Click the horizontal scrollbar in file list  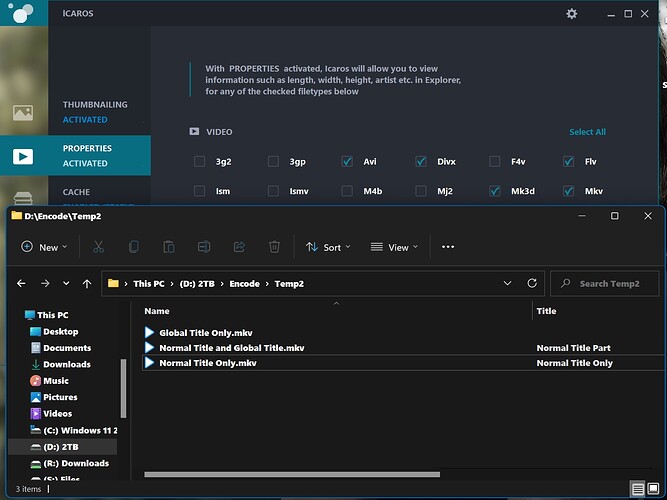click(x=292, y=474)
